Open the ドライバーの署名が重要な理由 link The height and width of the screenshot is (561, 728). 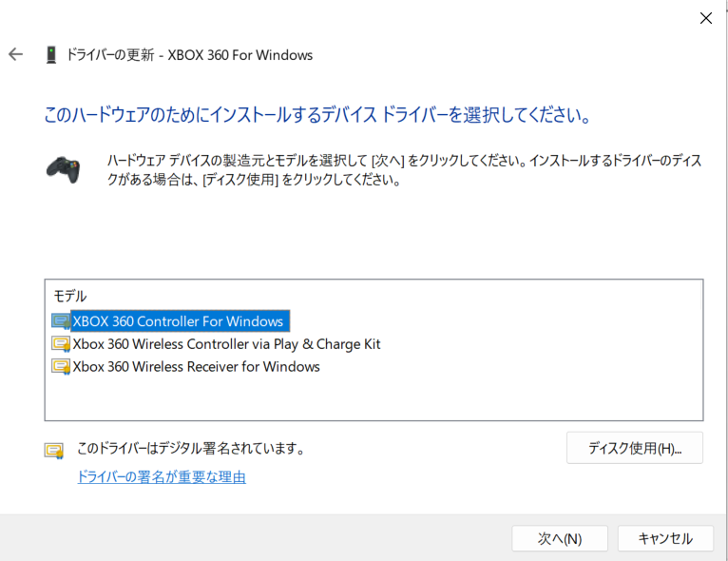[x=162, y=477]
